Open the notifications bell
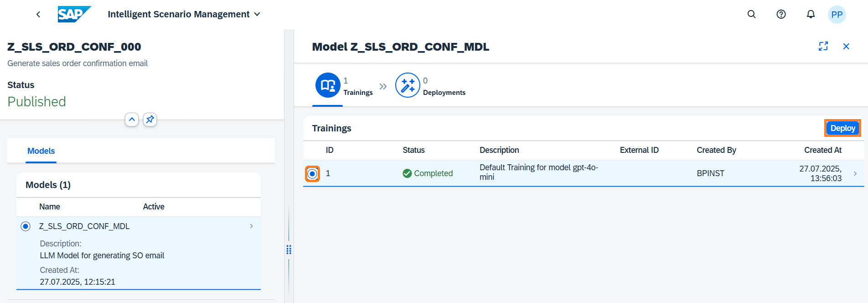Image resolution: width=868 pixels, height=303 pixels. click(x=811, y=14)
